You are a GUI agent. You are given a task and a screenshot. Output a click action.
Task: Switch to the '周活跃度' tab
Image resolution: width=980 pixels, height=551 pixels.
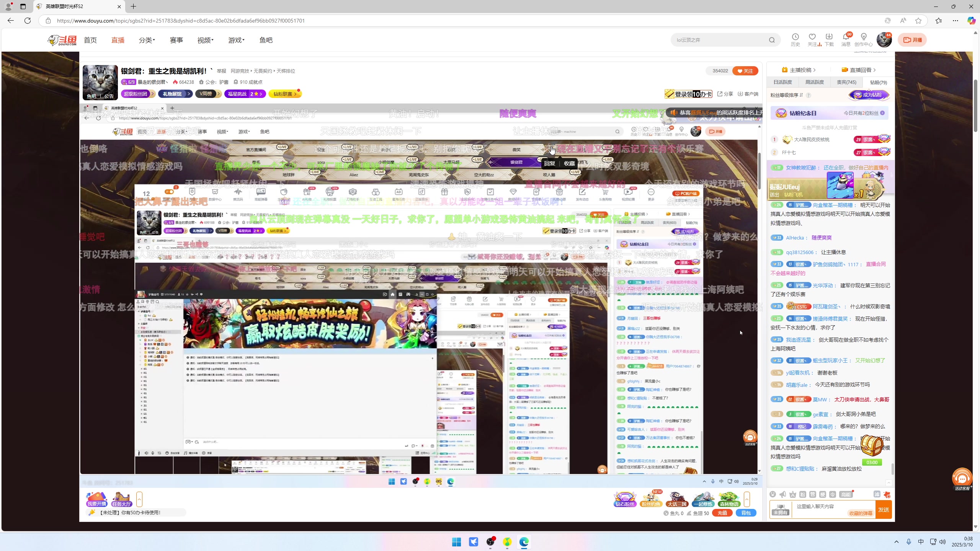[x=814, y=82]
